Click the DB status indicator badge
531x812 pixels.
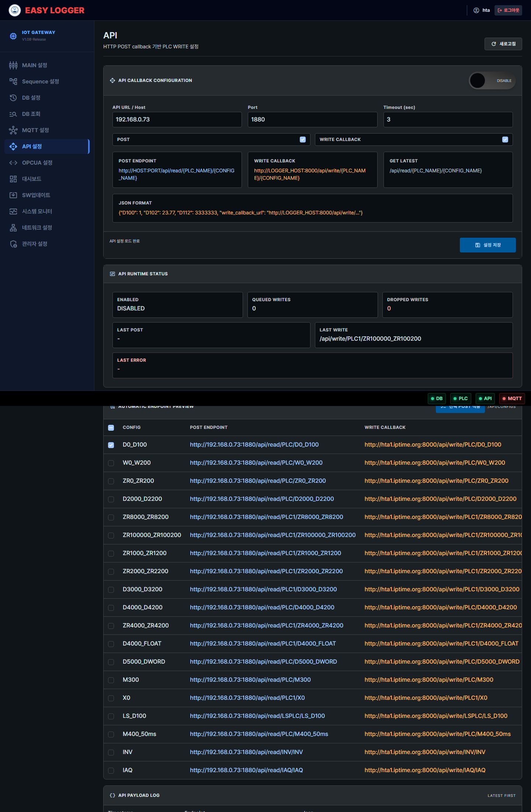[x=437, y=399]
